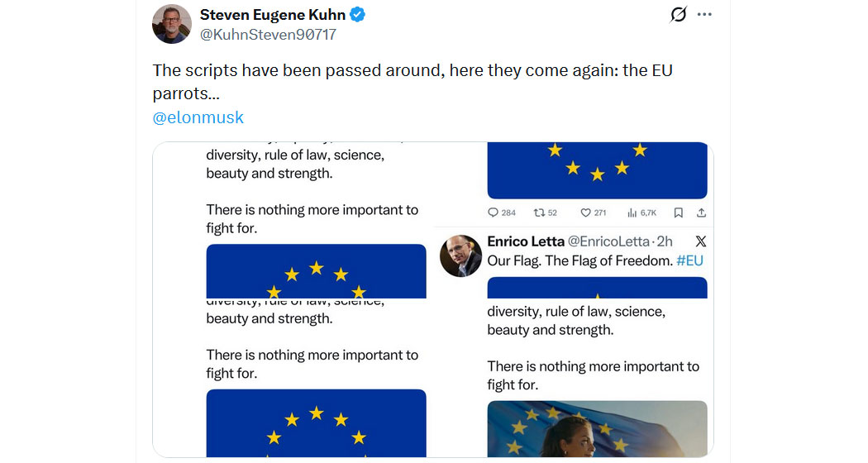
Task: Click the repost icon showing 52
Action: coord(540,212)
